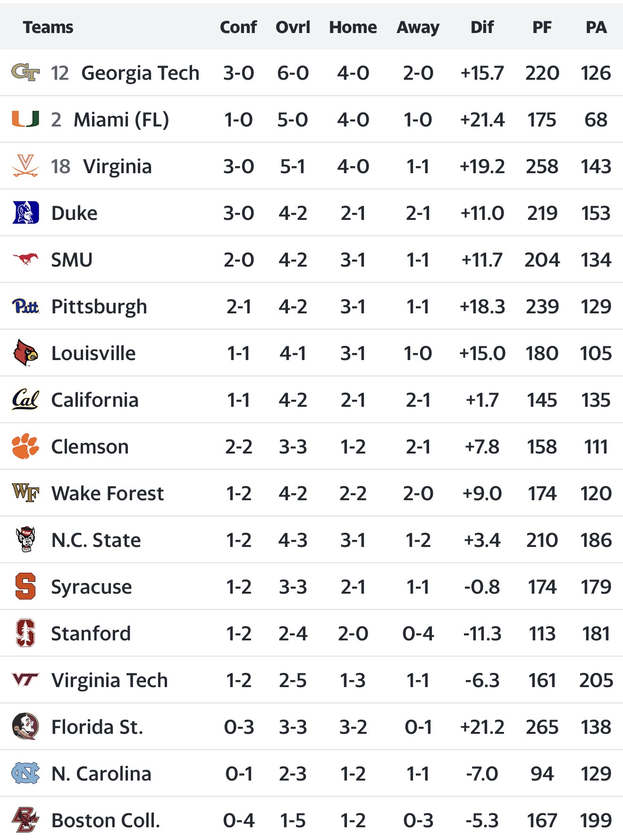623x840 pixels.
Task: Click the Florida St. Seminoles logo
Action: pyautogui.click(x=25, y=727)
